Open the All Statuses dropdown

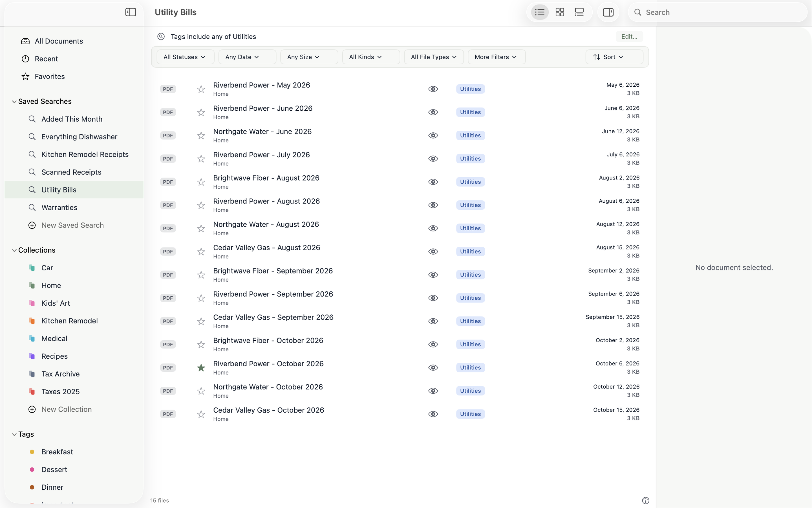coord(185,57)
